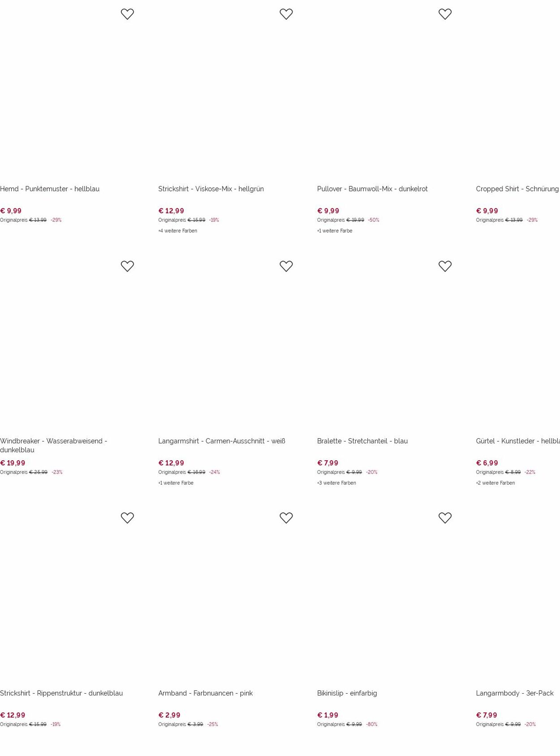Toggle wishlist heart for Pullover dunkelrot

tap(445, 14)
